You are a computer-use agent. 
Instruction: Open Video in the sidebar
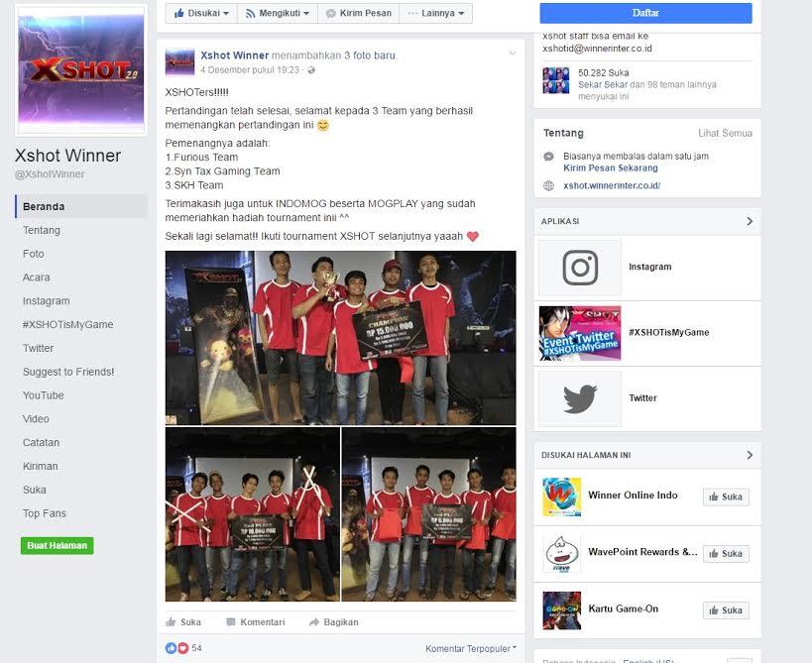pyautogui.click(x=36, y=418)
